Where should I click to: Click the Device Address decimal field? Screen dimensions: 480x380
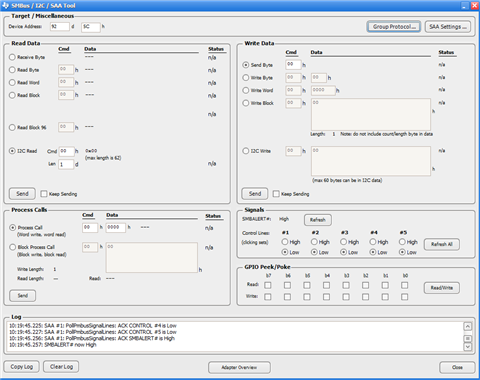pyautogui.click(x=60, y=27)
